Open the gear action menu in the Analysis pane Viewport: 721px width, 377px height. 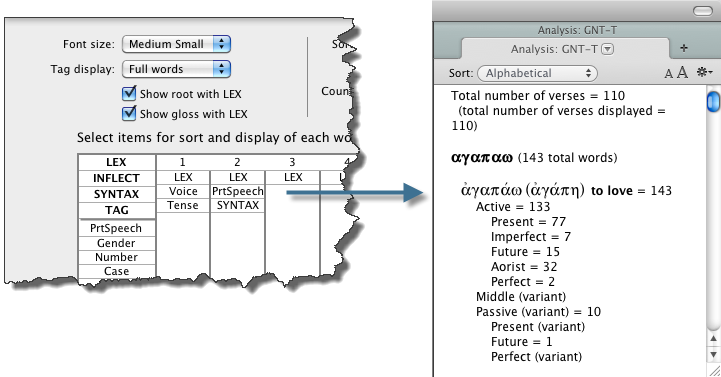[x=704, y=72]
